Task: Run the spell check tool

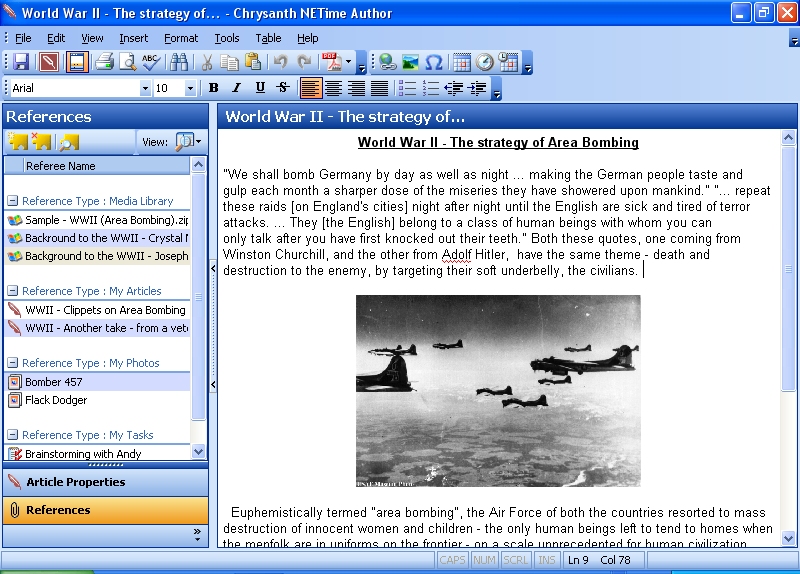Action: 151,62
